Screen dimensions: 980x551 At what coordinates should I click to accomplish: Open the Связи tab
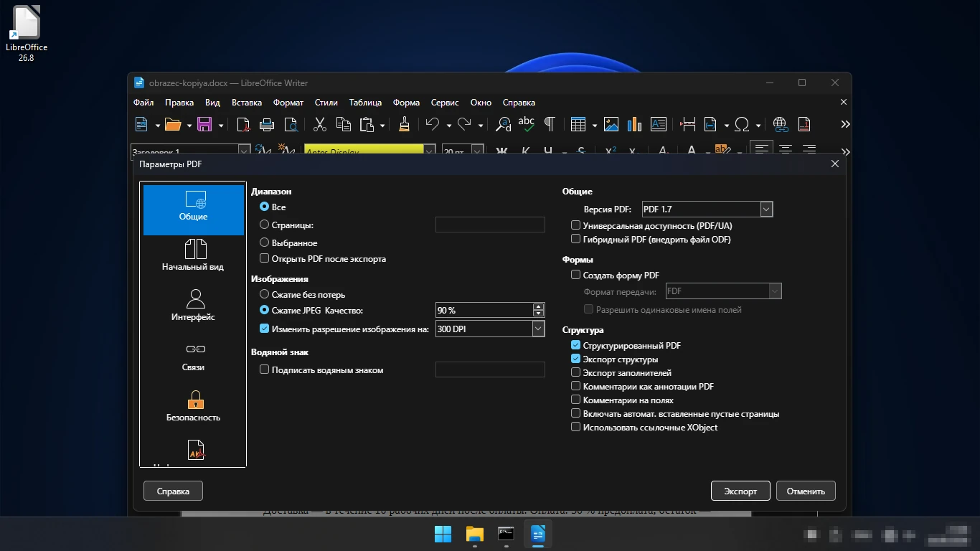tap(194, 356)
